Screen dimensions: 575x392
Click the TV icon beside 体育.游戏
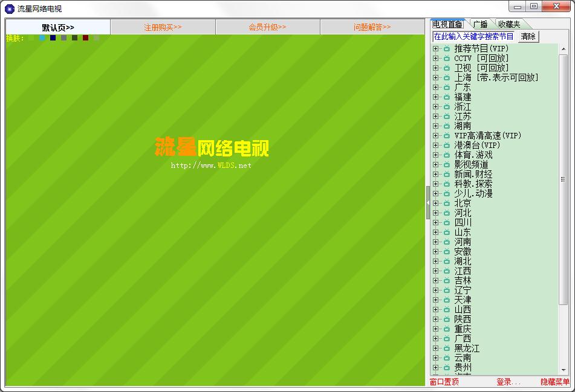447,155
